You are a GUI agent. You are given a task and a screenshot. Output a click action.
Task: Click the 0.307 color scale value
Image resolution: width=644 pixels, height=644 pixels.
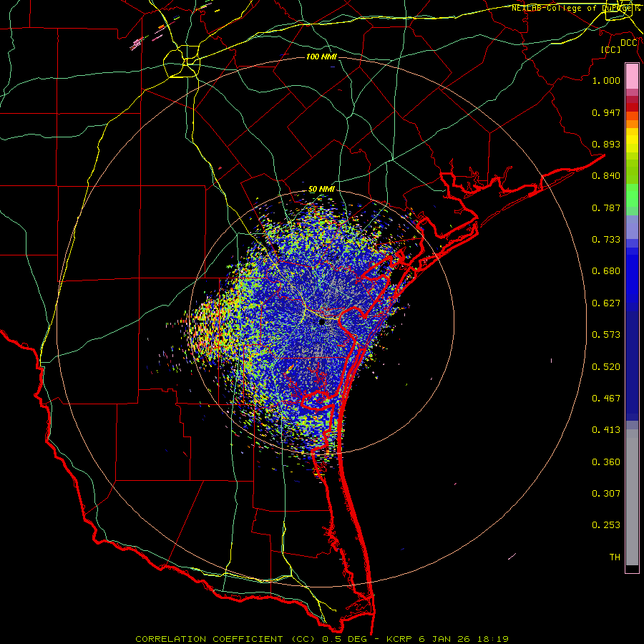(x=606, y=494)
